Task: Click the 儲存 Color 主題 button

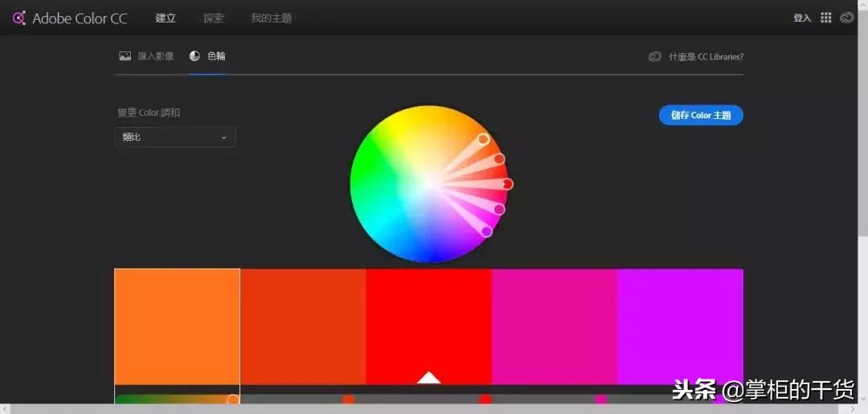Action: [x=701, y=115]
